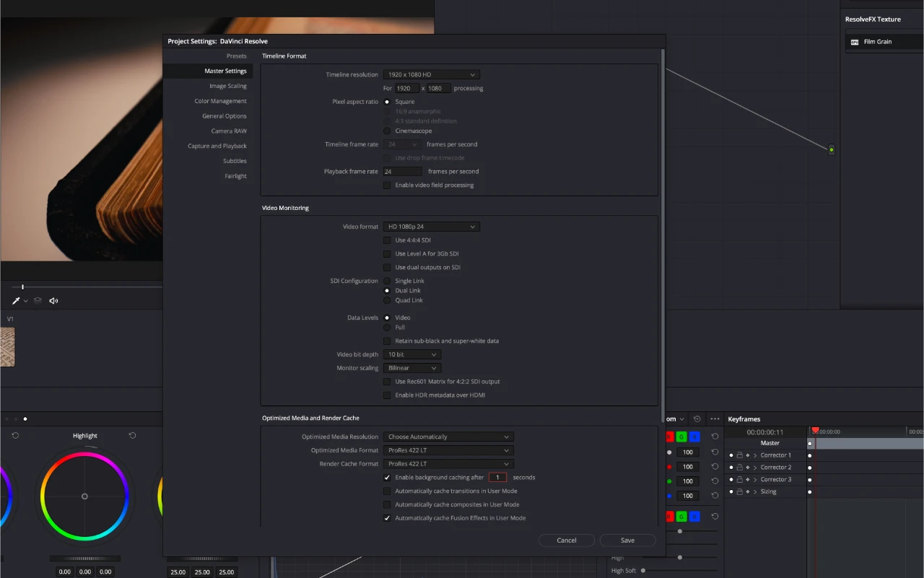Image resolution: width=924 pixels, height=578 pixels.
Task: Click the wipe layers icon in the viewer toolbar
Action: tap(37, 300)
